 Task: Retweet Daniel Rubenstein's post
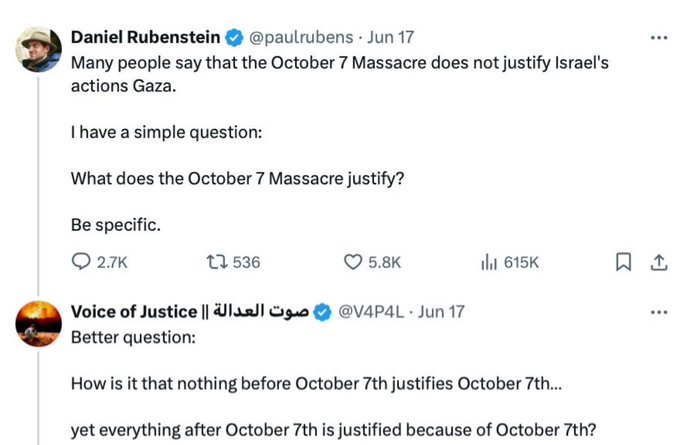click(x=216, y=262)
